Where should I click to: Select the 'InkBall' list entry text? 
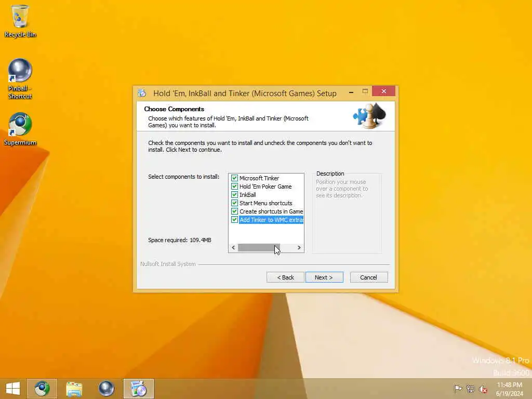pos(248,195)
